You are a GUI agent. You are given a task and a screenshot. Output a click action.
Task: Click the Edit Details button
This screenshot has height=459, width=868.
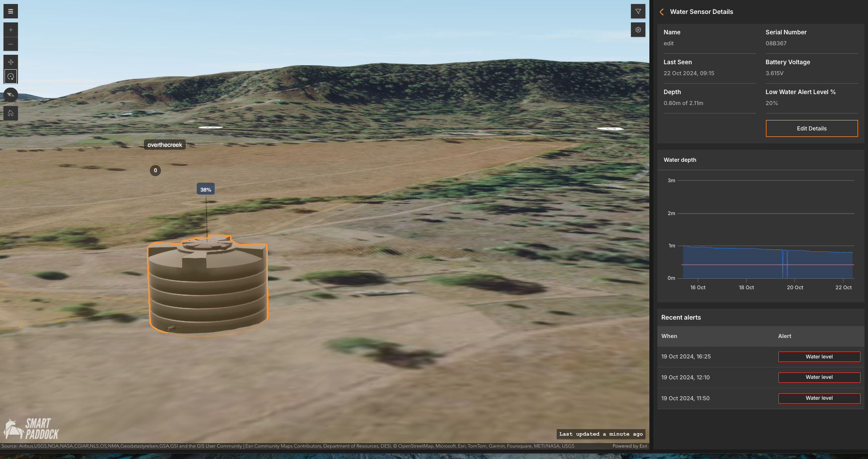[811, 128]
